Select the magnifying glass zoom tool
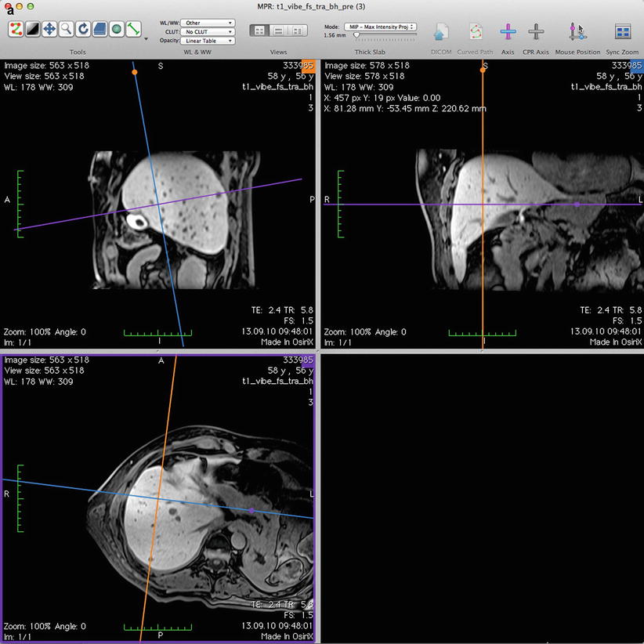The image size is (644, 644). coord(66,30)
